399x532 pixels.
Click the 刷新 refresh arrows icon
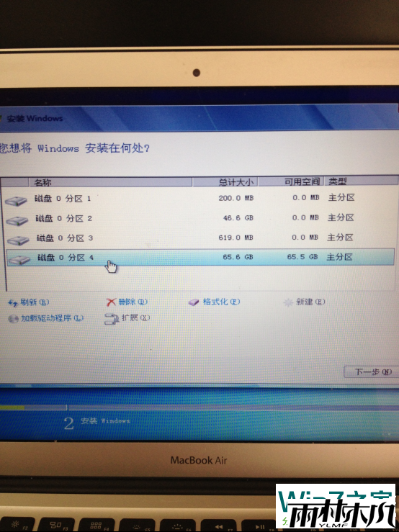12,303
